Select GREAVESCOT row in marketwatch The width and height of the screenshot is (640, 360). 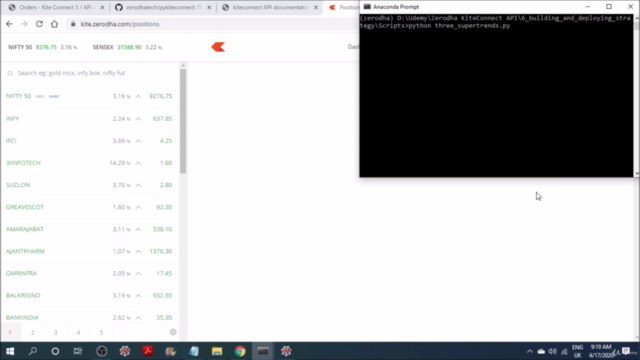tap(89, 207)
